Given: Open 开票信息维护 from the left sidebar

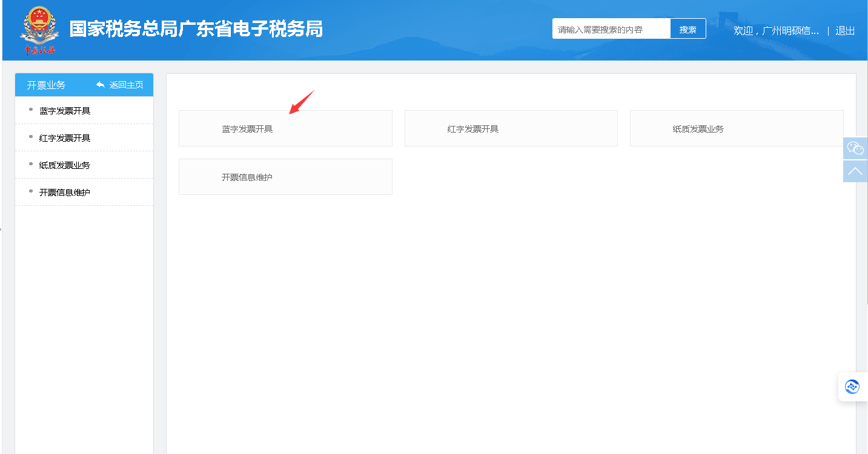Looking at the screenshot, I should click(65, 192).
